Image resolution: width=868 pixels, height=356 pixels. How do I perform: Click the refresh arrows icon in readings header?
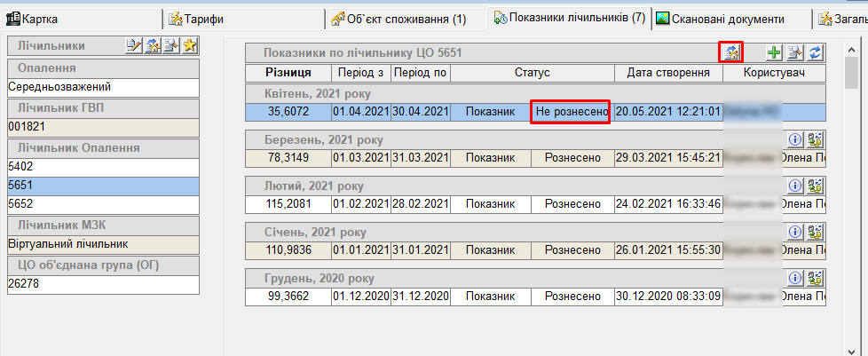[815, 52]
